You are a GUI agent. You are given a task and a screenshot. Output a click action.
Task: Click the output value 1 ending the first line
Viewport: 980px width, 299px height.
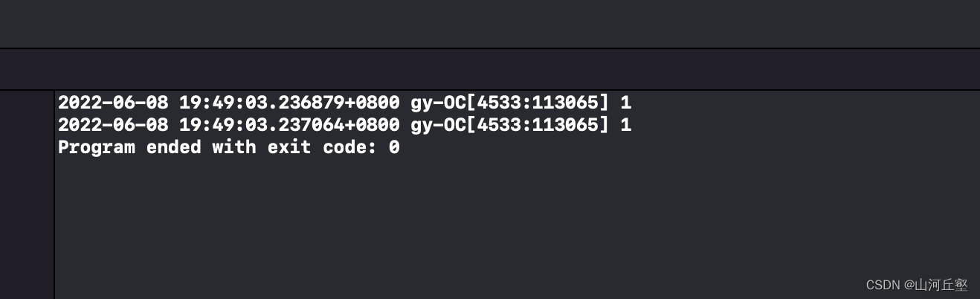625,103
